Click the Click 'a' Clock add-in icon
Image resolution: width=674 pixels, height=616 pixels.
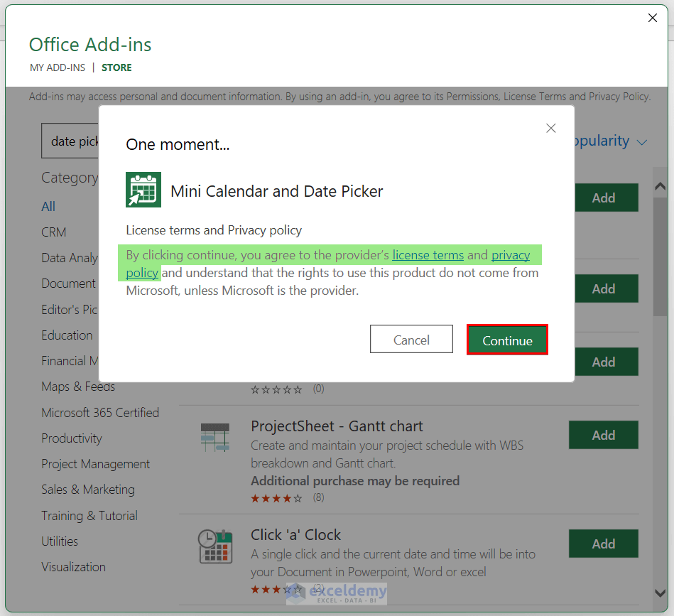point(214,546)
